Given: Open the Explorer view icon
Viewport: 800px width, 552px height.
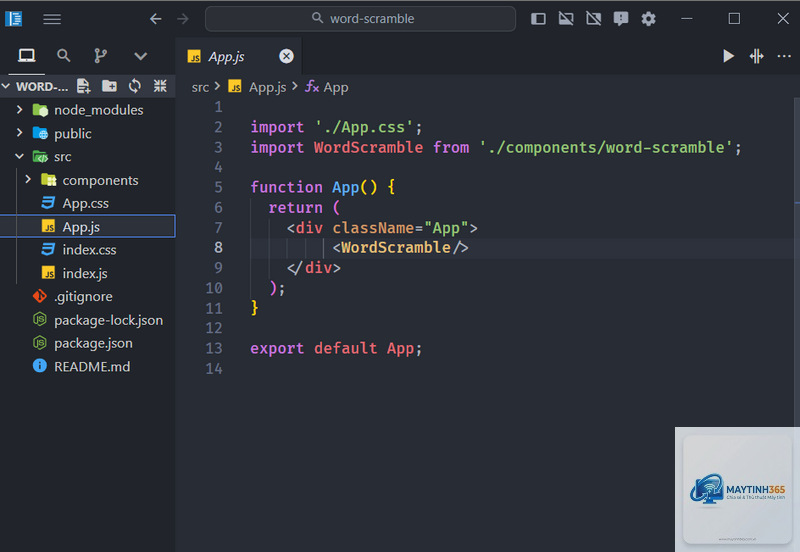Looking at the screenshot, I should (x=27, y=55).
